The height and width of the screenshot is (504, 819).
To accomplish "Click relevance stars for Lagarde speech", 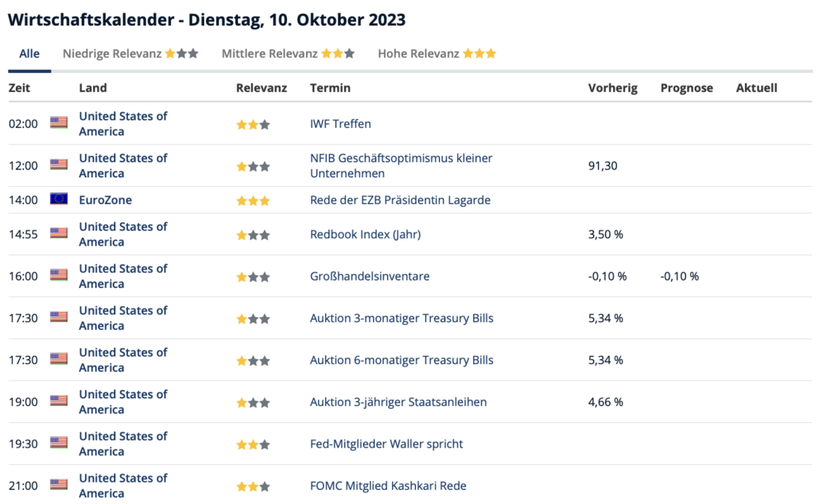I will tap(254, 200).
